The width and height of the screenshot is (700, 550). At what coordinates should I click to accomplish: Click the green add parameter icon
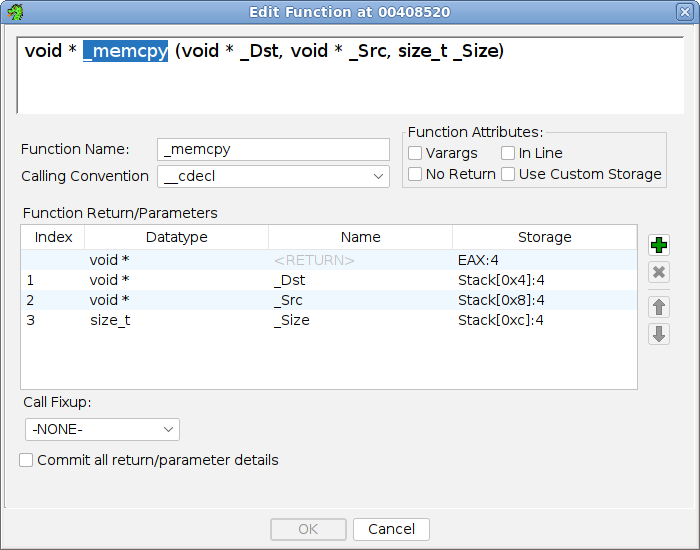pos(659,245)
